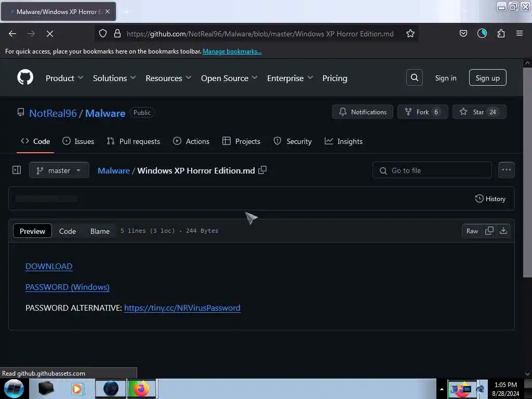Open the Firefox hamburger menu
Screen dimensions: 532x399
(520, 33)
